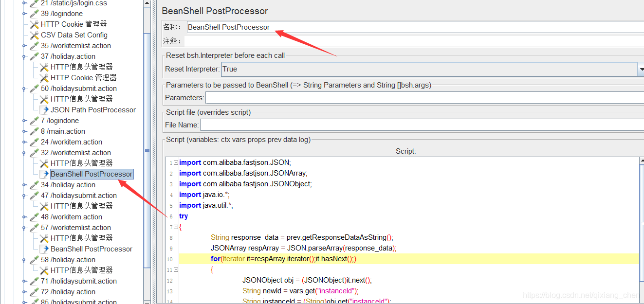Collapse the 47 /holidaysubmit.action tree node handle
Screen dimensions: 644x304
click(24, 196)
